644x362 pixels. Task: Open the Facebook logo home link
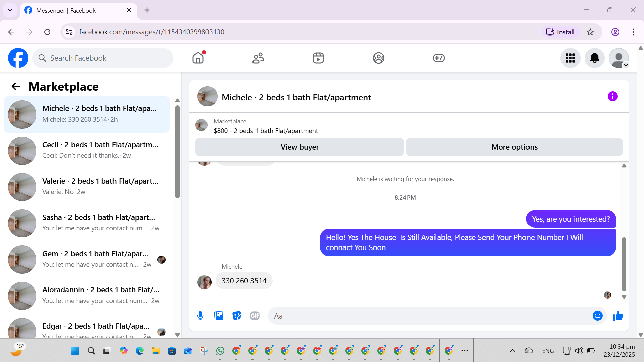click(18, 58)
